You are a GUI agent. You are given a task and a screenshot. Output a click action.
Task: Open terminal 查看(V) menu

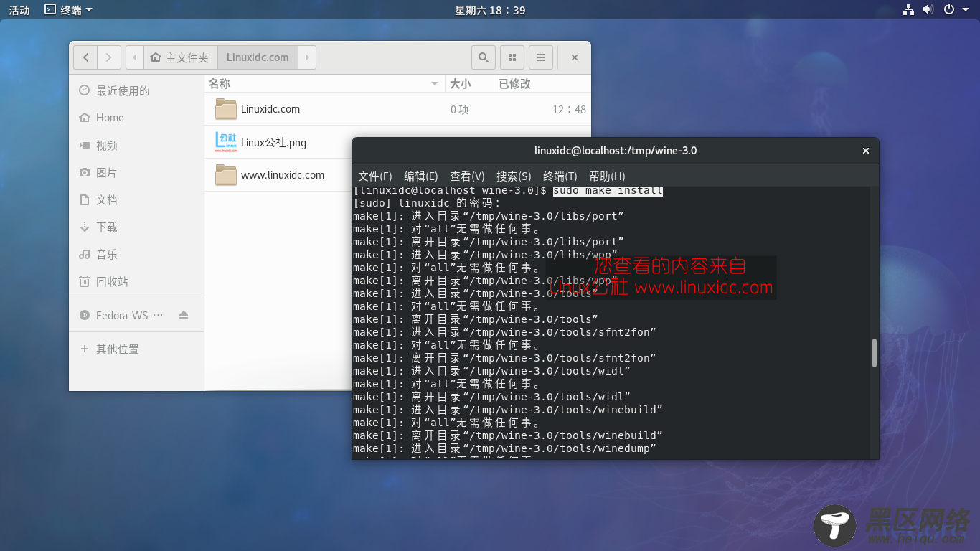coord(467,176)
